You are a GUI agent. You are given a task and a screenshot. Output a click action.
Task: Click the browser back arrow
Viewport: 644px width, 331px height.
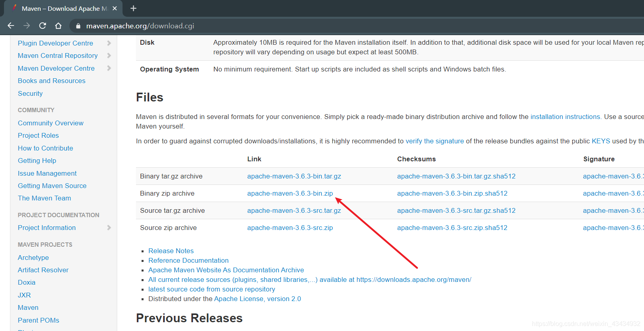(x=11, y=26)
